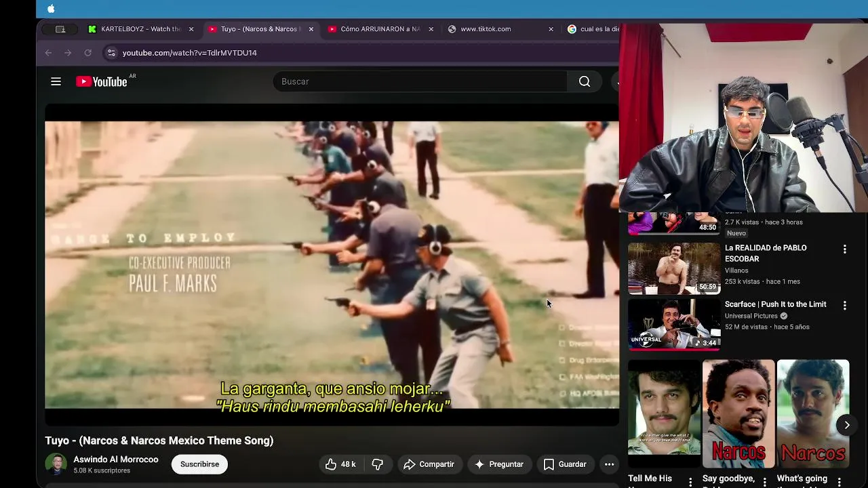Open 'Say goodbye,' short thumbnail

click(738, 413)
